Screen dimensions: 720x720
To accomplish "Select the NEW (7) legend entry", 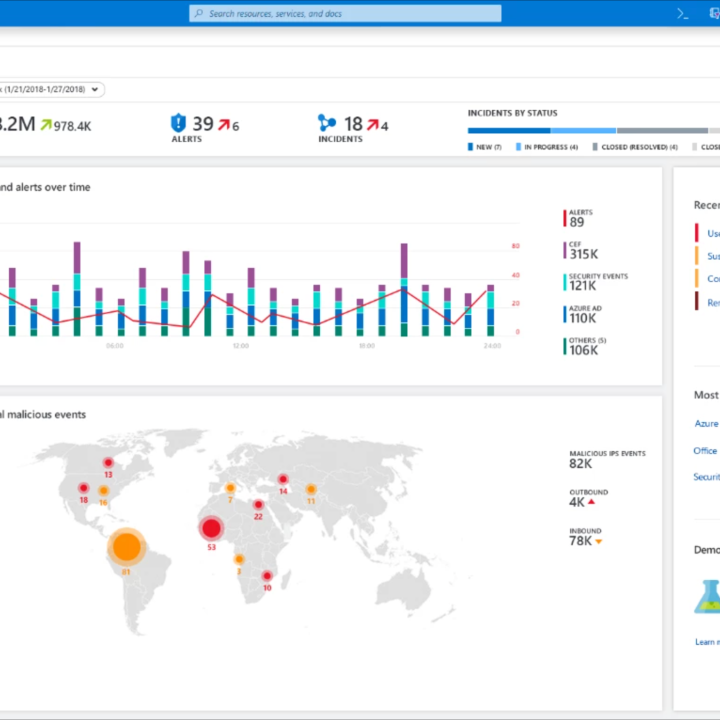I will click(485, 147).
